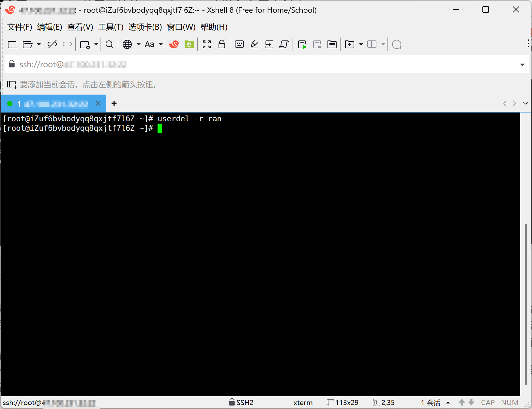Image resolution: width=532 pixels, height=409 pixels.
Task: Toggle the highlight pen tool
Action: (254, 44)
